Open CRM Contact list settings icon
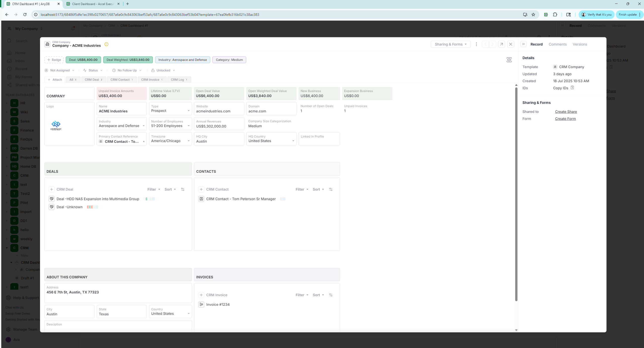Screen dimensions: 644x348 (331, 189)
